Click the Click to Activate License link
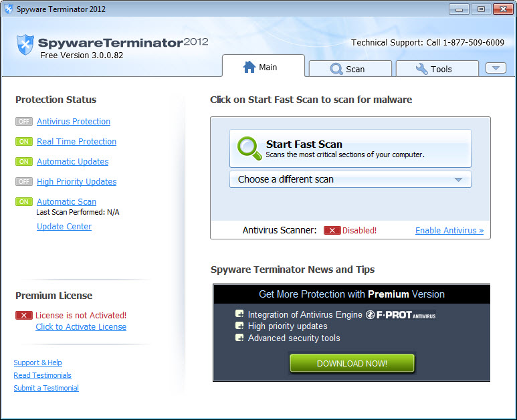Image resolution: width=517 pixels, height=420 pixels. [81, 326]
